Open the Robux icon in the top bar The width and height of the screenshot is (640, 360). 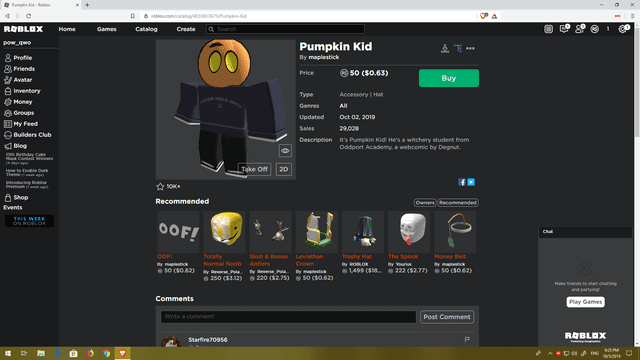595,29
